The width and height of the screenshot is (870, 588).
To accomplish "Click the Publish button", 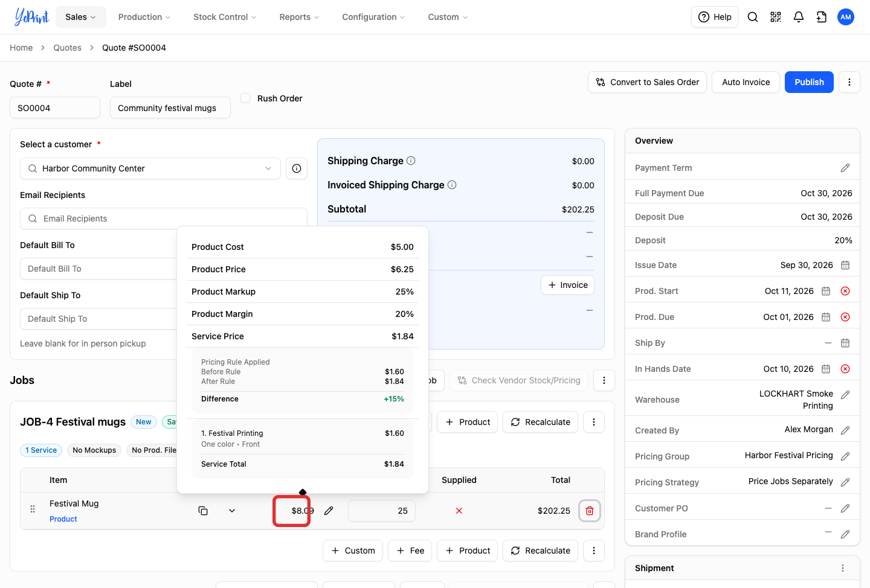I will point(809,82).
